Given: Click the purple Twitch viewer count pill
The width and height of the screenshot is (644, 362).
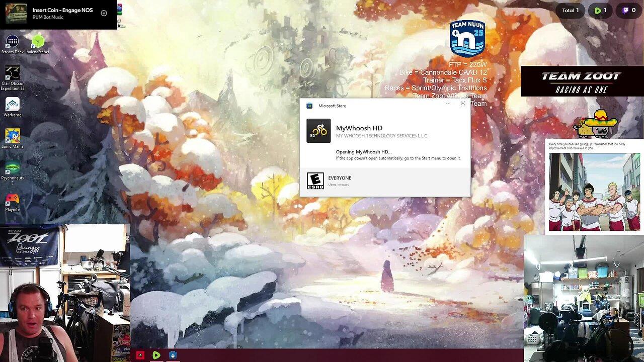Looking at the screenshot, I should point(629,10).
